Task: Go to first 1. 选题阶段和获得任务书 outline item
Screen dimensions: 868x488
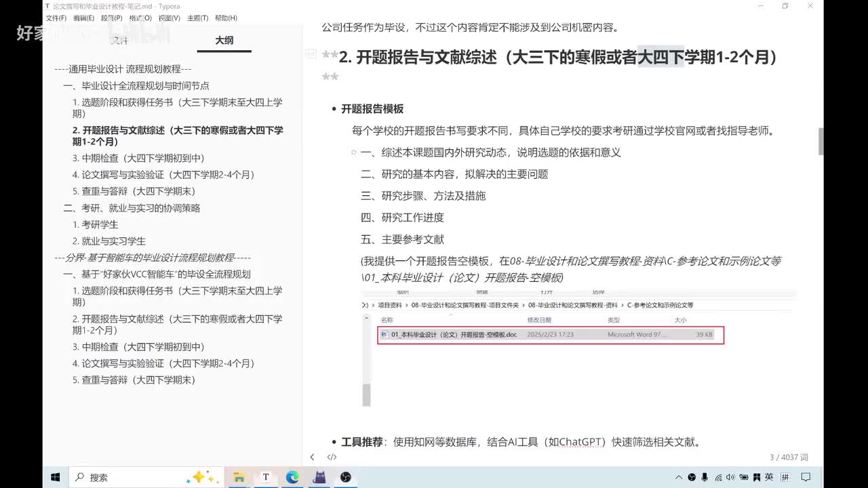Action: (178, 108)
